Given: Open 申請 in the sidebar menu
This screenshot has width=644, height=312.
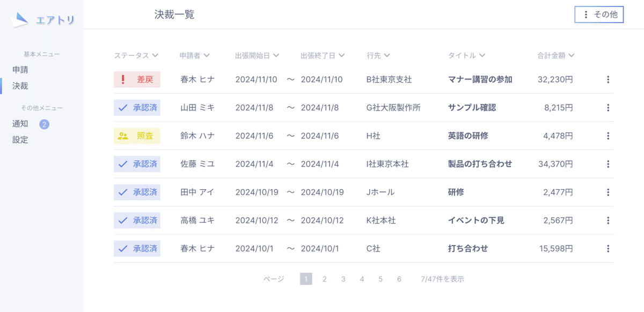Looking at the screenshot, I should [20, 70].
